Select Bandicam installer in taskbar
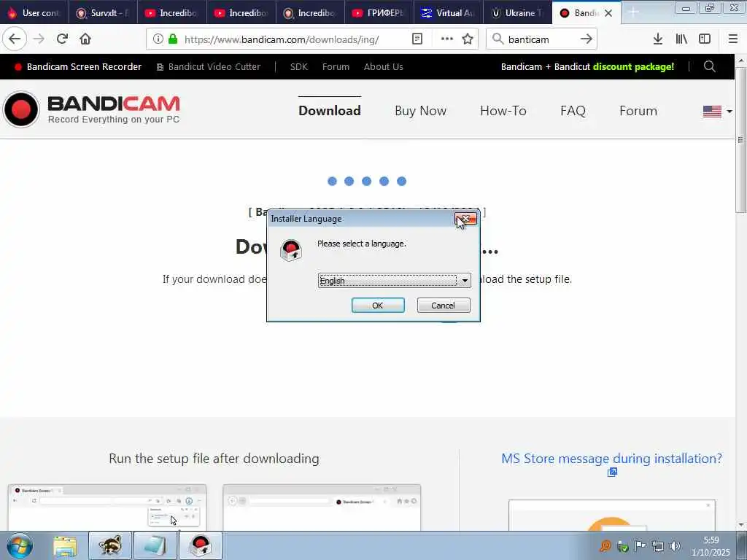This screenshot has height=560, width=747. (x=201, y=545)
